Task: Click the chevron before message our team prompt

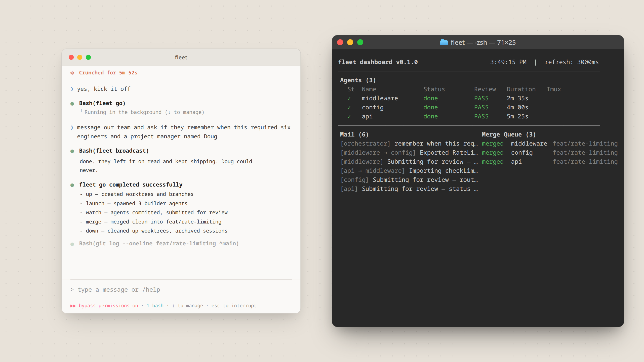Action: coord(72,127)
